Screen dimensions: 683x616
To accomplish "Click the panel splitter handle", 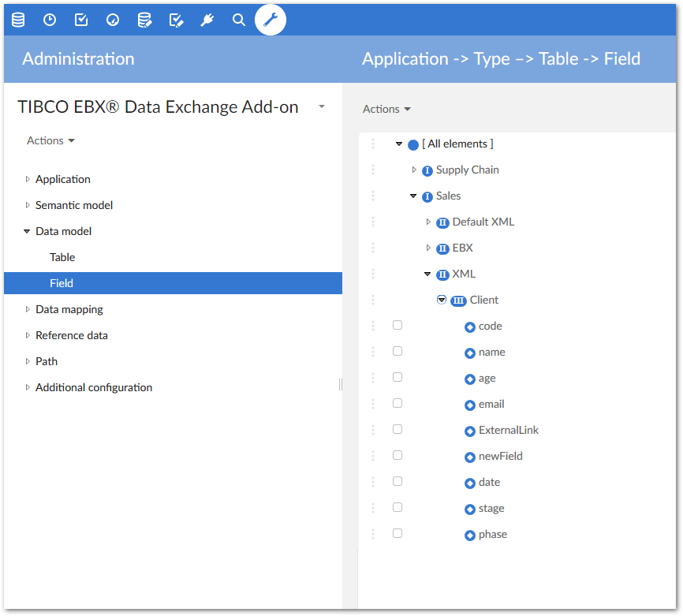I will point(341,384).
